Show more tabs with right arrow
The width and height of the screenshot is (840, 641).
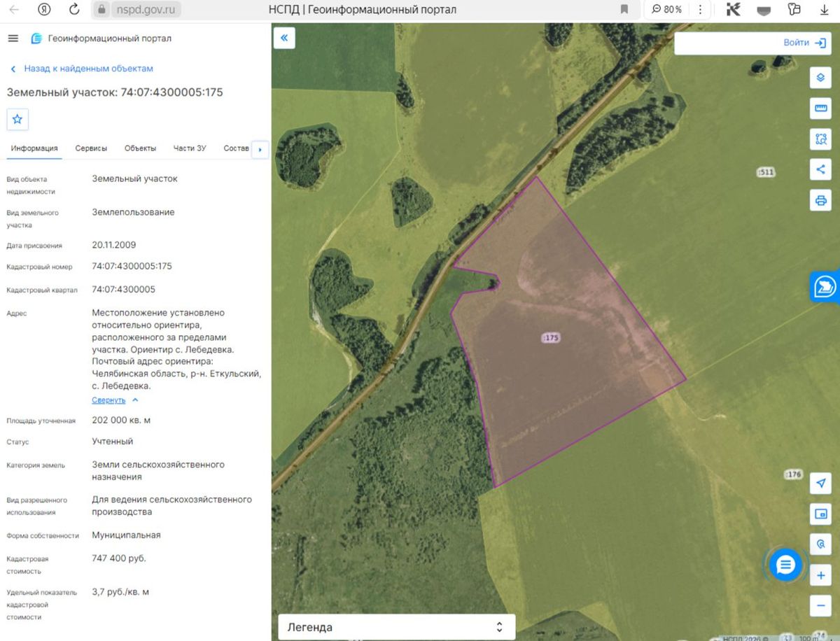point(260,149)
